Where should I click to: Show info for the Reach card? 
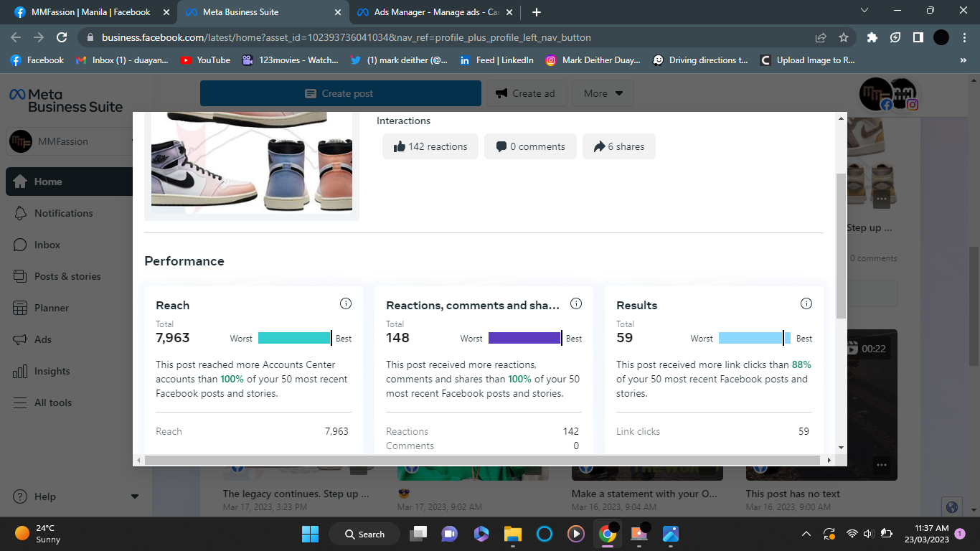(346, 303)
